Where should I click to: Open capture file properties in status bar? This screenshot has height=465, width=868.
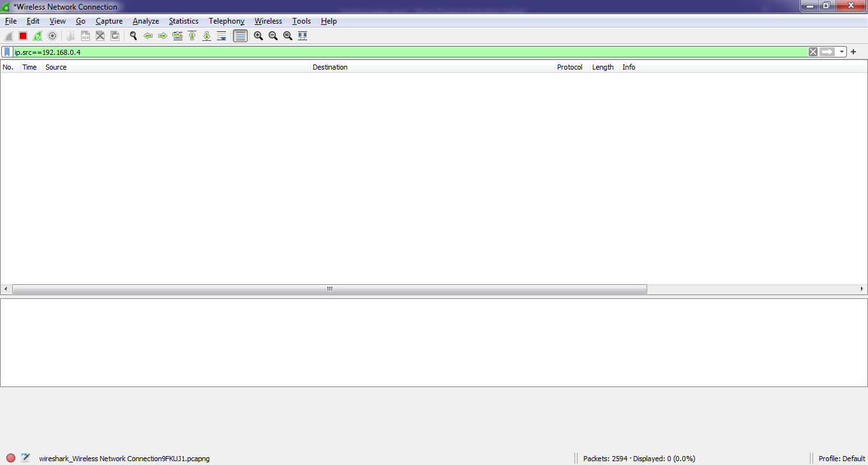click(26, 458)
